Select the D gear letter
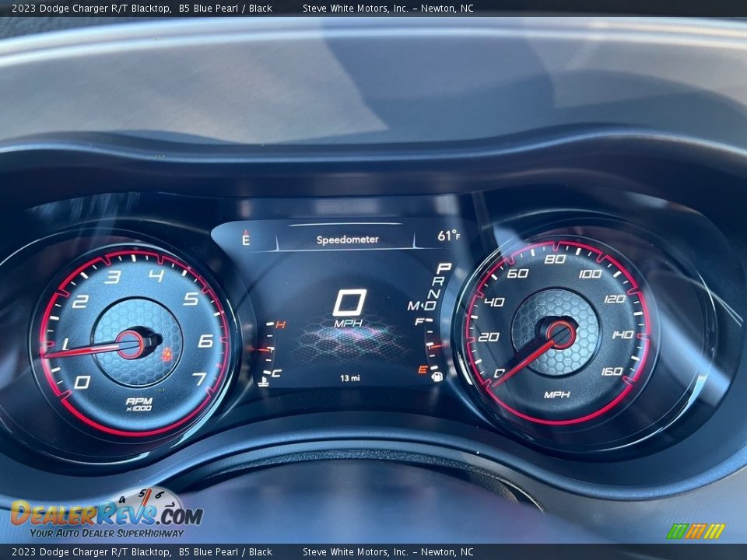Screen dimensions: 747x560 point(430,305)
